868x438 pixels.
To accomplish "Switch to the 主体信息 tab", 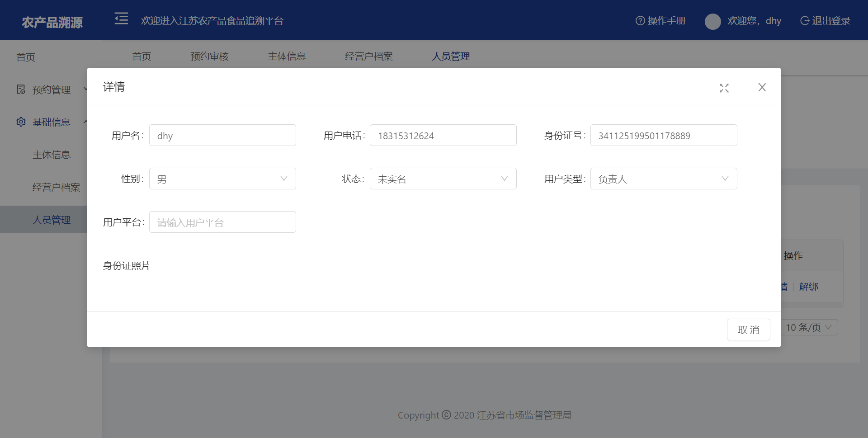I will coord(287,57).
